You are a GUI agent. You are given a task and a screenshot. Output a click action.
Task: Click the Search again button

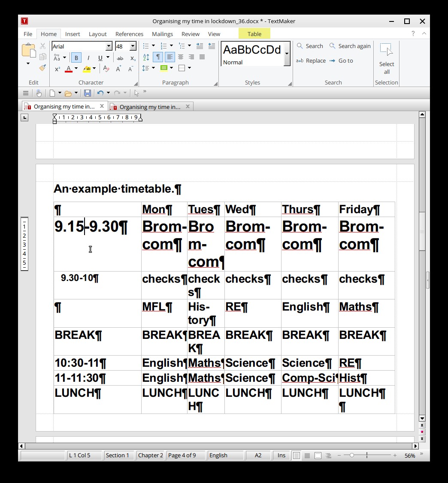pyautogui.click(x=350, y=46)
